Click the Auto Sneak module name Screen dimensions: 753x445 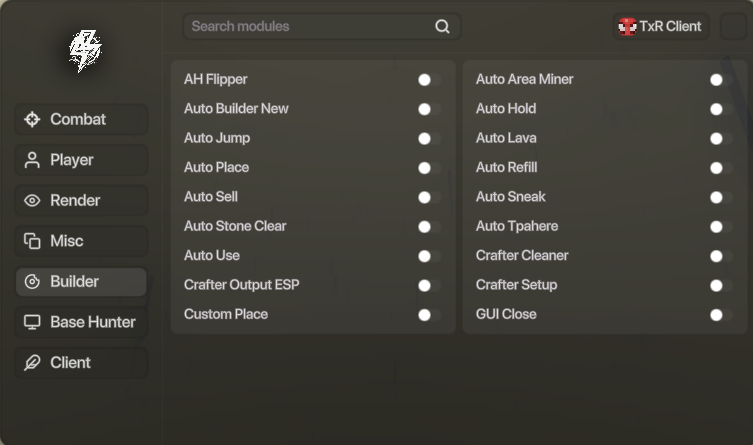[x=511, y=196]
